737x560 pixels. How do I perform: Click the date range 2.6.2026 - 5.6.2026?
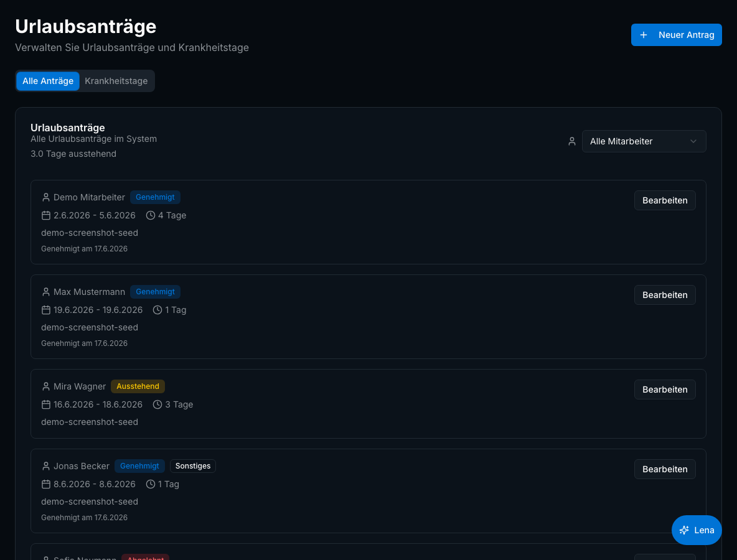click(95, 215)
